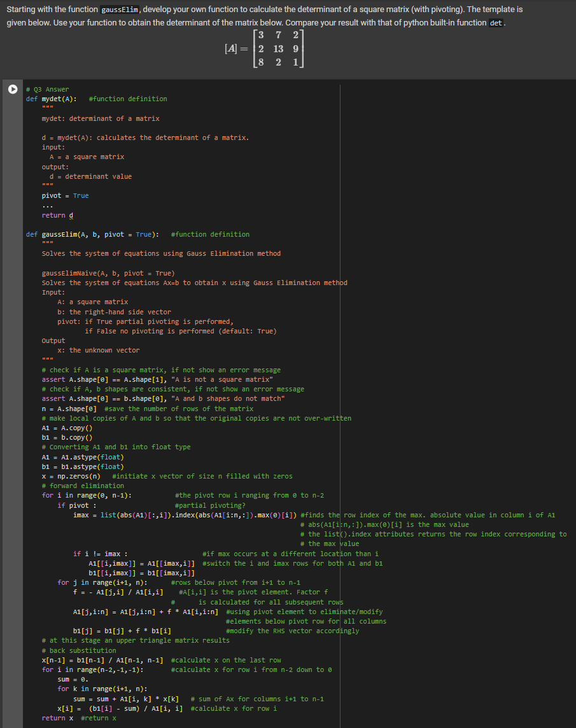
Task: Click comment '#initiate x vector of size n filled with zeros'
Action: tap(202, 477)
